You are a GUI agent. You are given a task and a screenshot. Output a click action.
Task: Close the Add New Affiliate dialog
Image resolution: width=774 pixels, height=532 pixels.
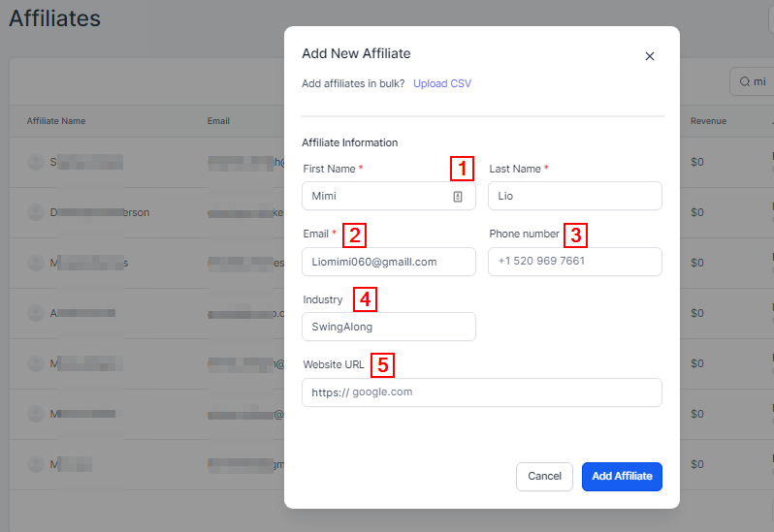point(650,56)
